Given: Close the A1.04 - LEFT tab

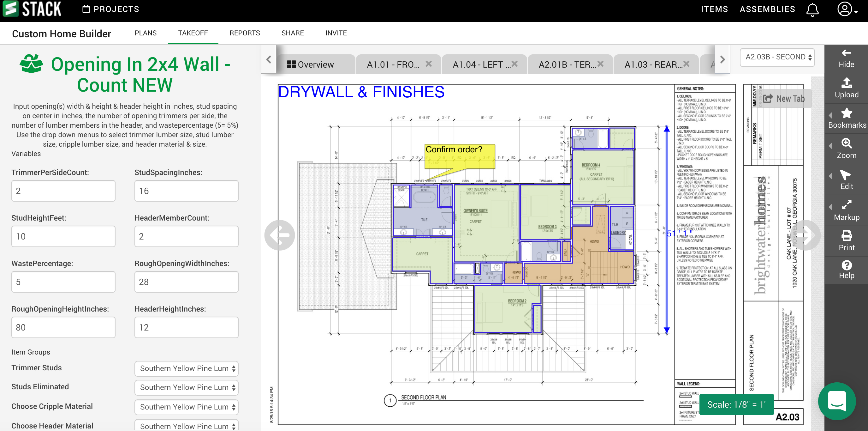Looking at the screenshot, I should [514, 64].
